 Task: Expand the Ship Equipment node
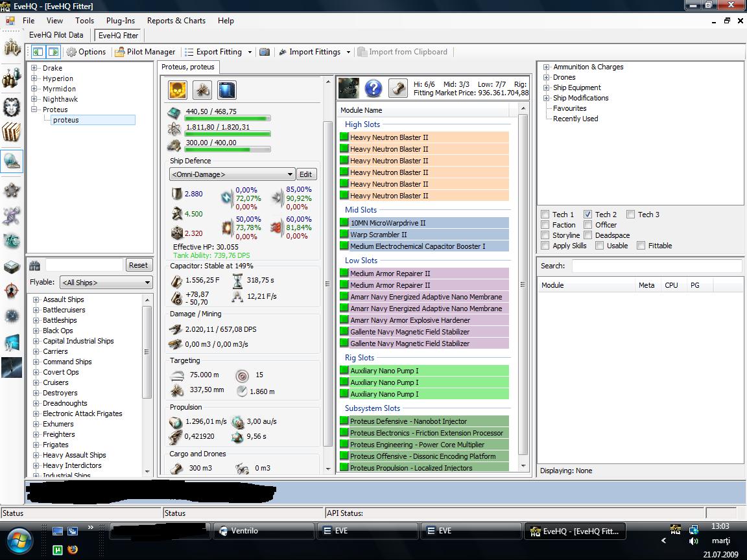(x=547, y=87)
